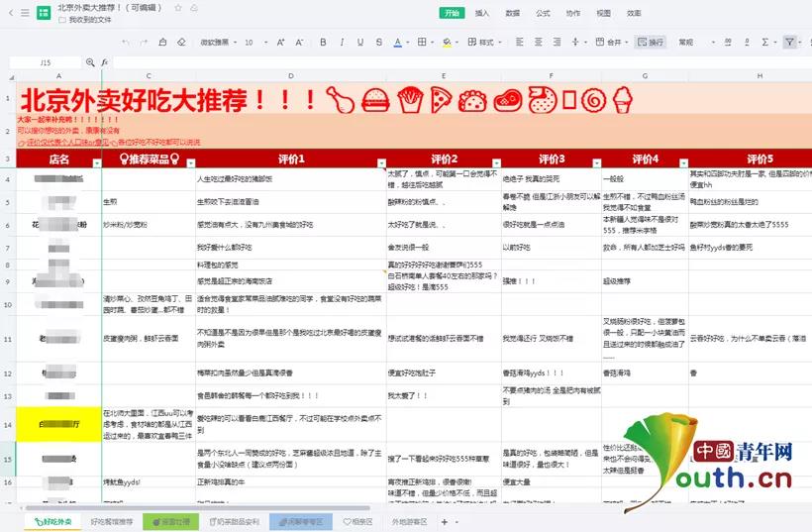The image size is (812, 532).
Task: Open the 店名 column filter dropdown
Action: pos(96,160)
